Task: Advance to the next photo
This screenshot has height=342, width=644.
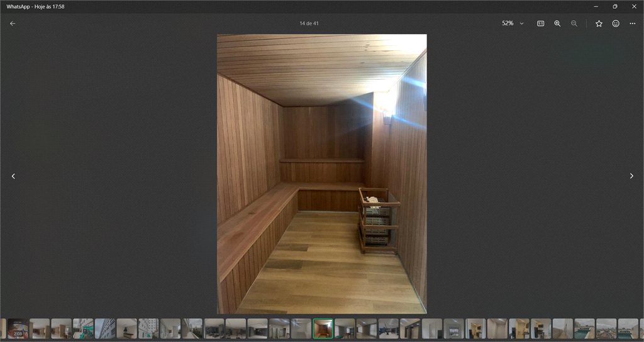Action: (x=631, y=176)
